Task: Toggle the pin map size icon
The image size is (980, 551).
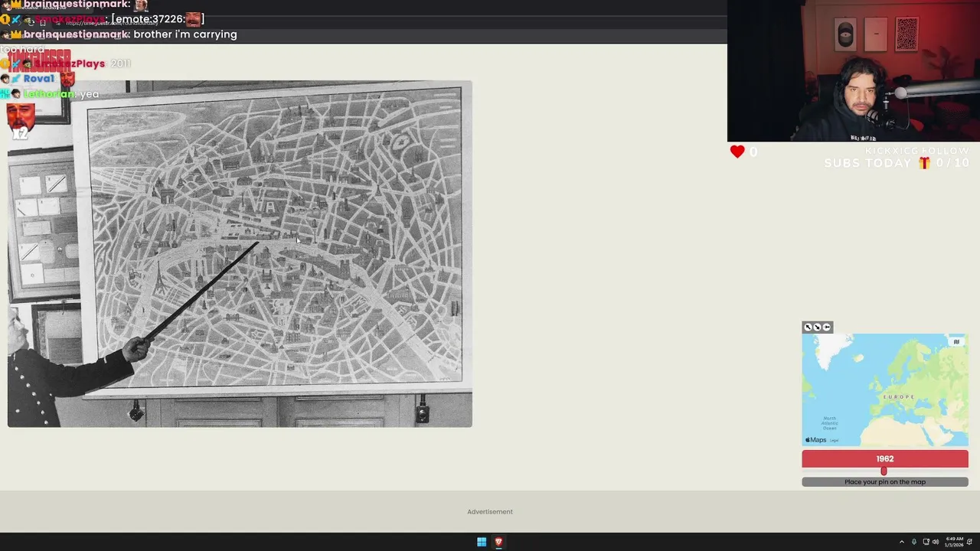Action: pos(826,327)
